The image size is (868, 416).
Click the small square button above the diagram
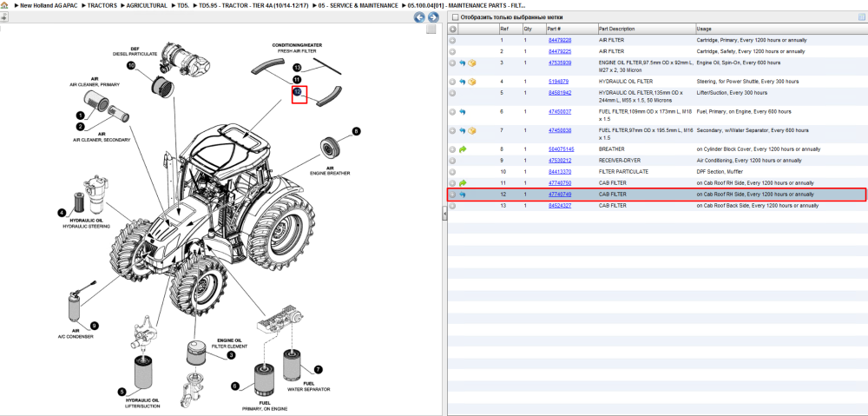coord(431,30)
